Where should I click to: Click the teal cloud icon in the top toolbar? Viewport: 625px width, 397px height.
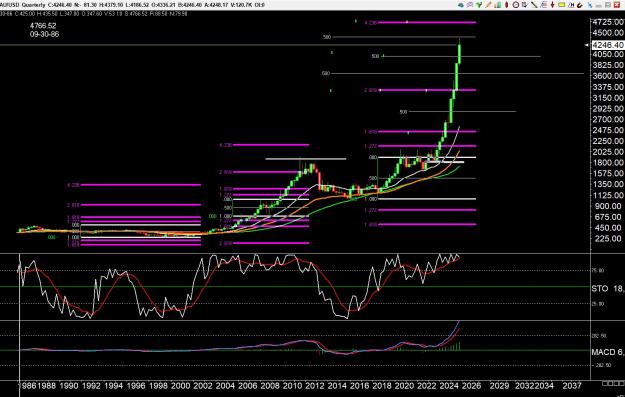[460, 5]
